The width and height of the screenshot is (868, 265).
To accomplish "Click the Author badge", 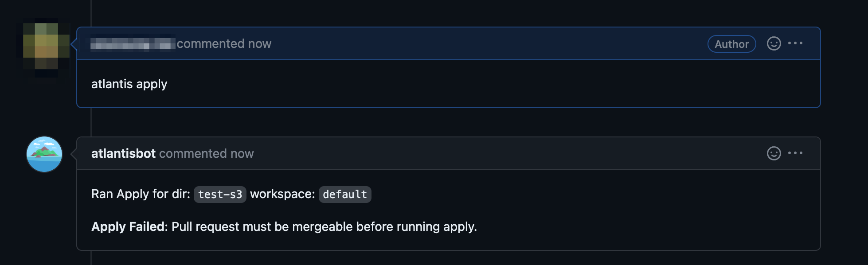I will pyautogui.click(x=731, y=44).
